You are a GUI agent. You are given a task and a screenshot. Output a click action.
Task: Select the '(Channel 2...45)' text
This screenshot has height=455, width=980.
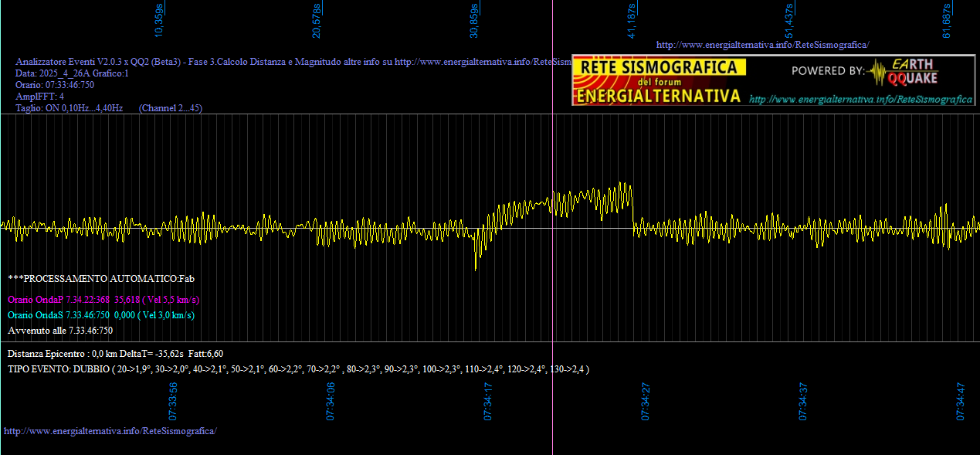click(171, 108)
